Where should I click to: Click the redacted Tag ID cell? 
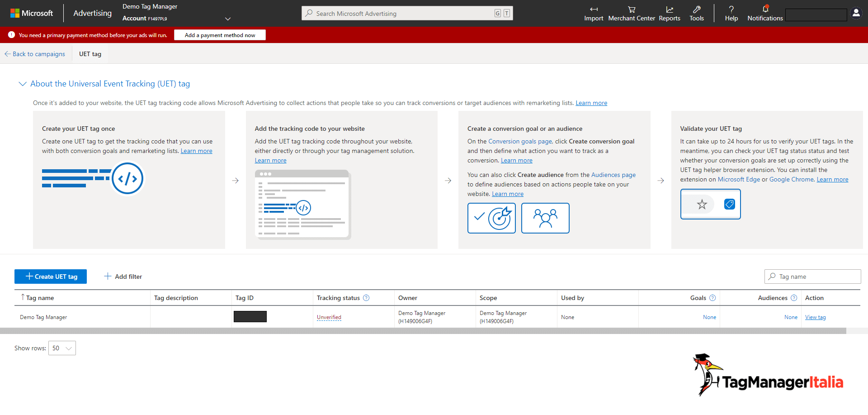pyautogui.click(x=250, y=316)
